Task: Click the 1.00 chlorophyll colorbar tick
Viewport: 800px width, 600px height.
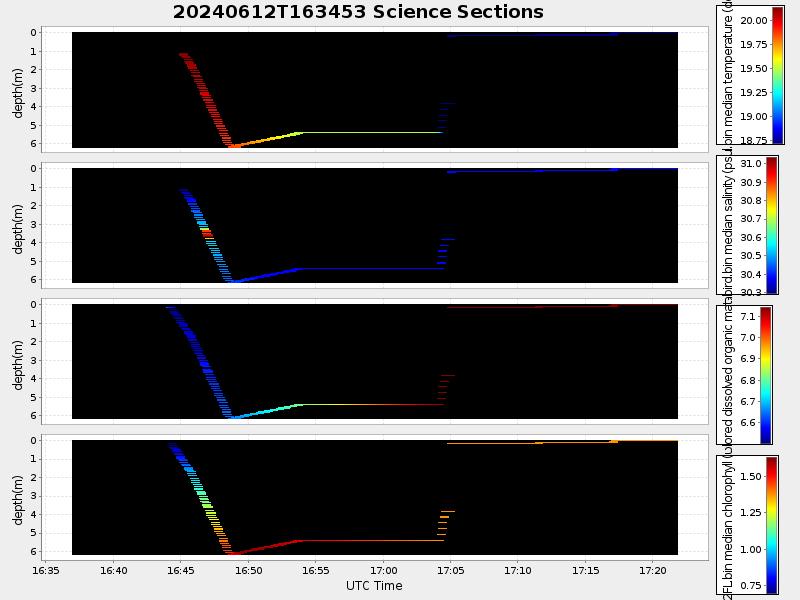Action: click(751, 549)
